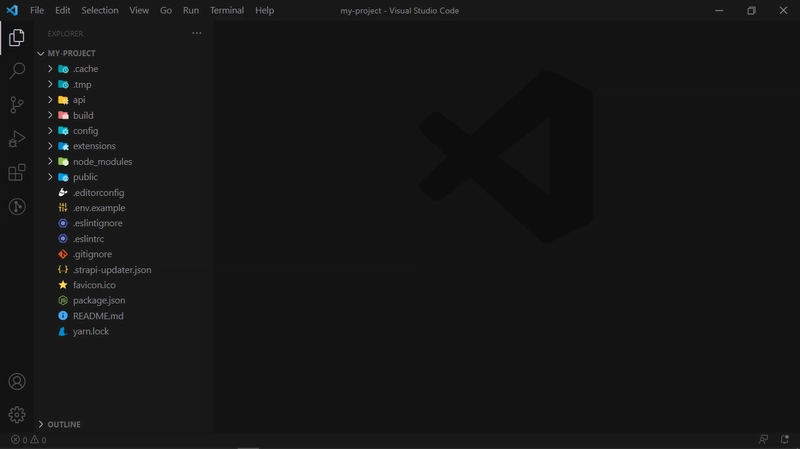
Task: Select the config folder name
Action: click(85, 131)
